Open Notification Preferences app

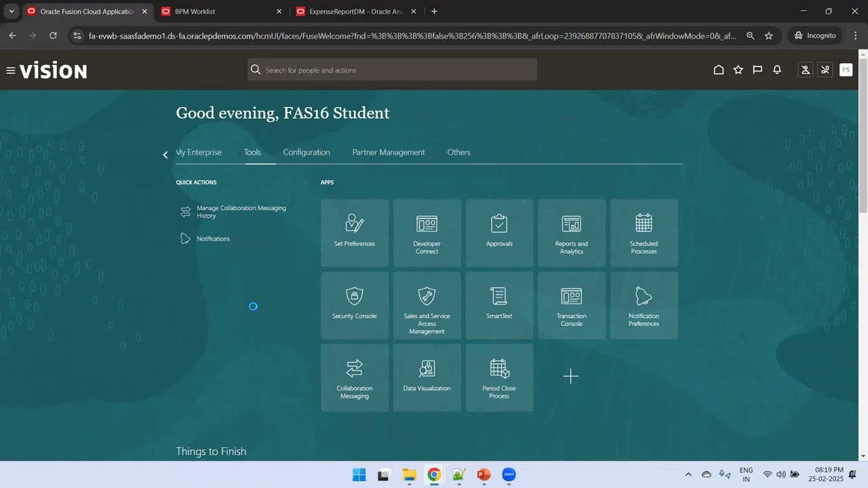tap(644, 305)
